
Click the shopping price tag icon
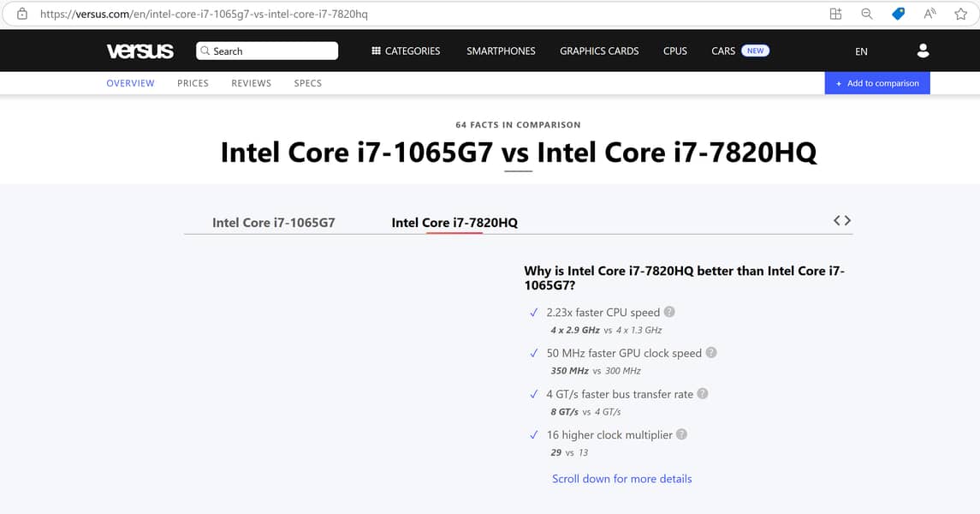point(898,14)
